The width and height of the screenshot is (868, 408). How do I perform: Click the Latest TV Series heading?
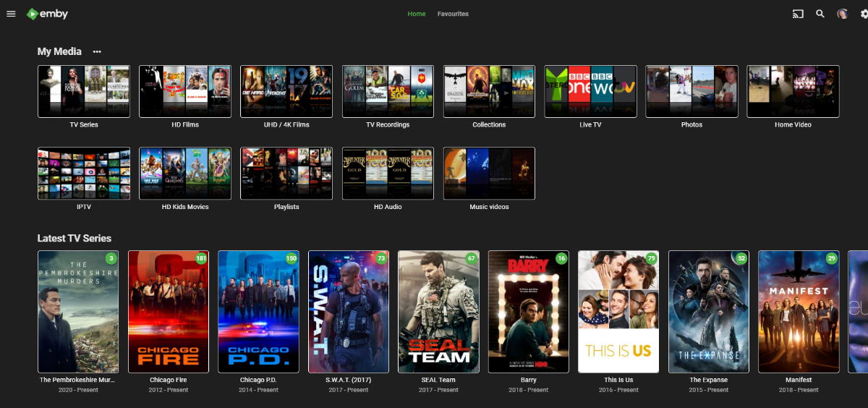tap(75, 238)
